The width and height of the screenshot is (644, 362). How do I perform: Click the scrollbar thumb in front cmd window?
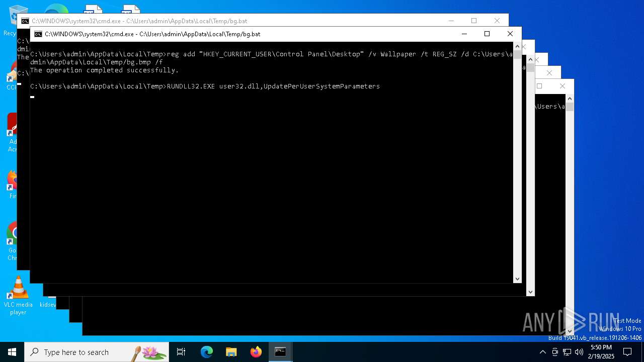[x=517, y=55]
